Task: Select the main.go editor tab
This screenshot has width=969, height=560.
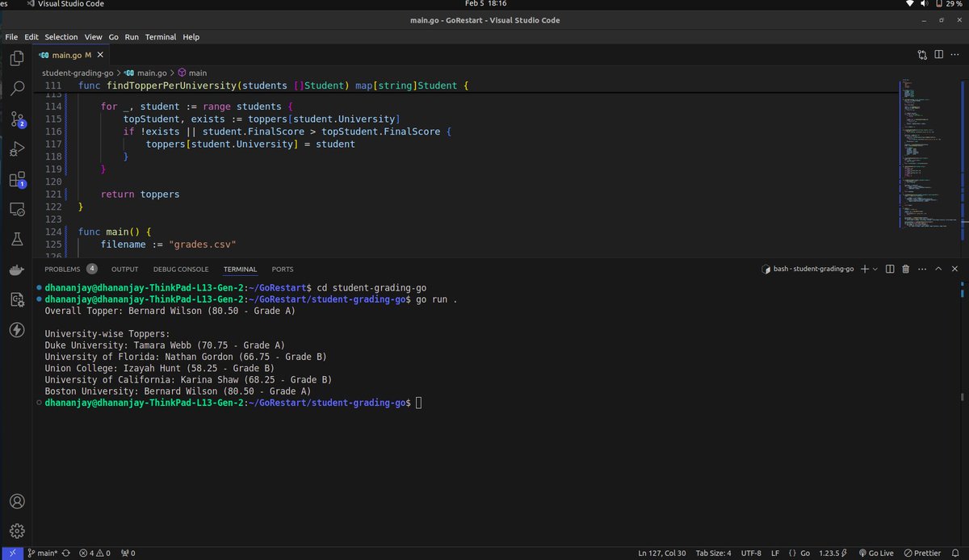Action: click(x=71, y=56)
